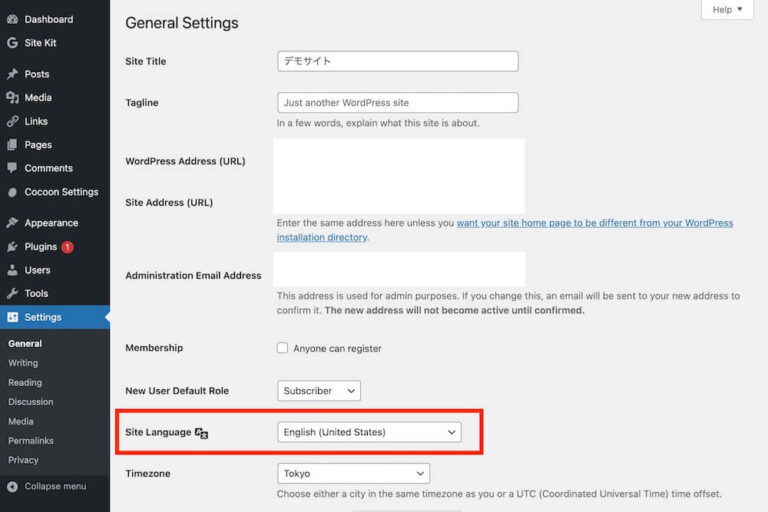Viewport: 768px width, 512px height.
Task: Select Discussion in the Settings submenu
Action: coord(31,402)
